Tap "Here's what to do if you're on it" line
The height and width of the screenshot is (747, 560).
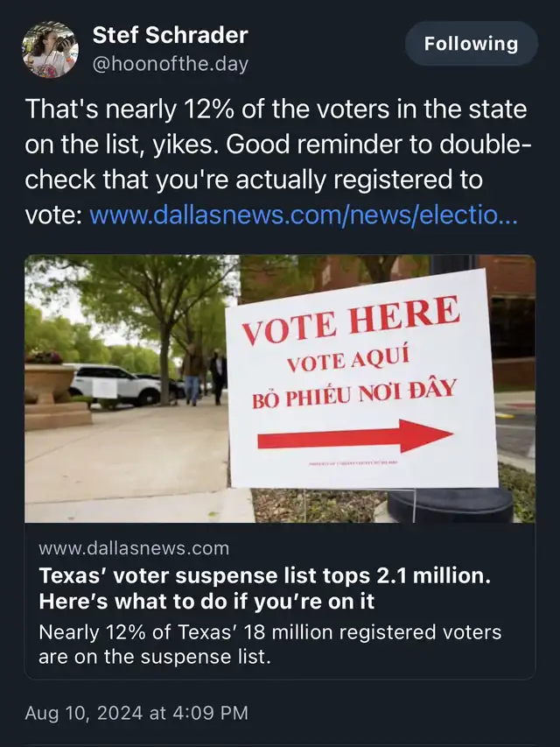coord(206,602)
